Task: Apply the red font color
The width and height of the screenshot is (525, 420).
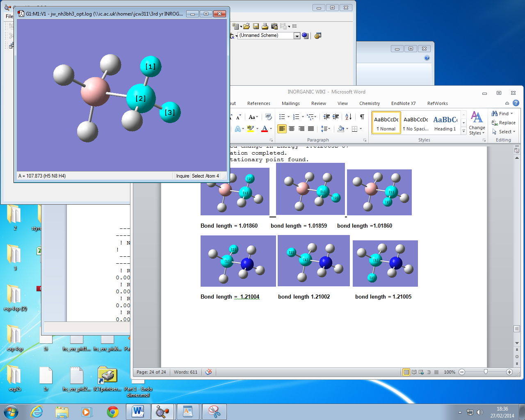Action: pyautogui.click(x=265, y=129)
